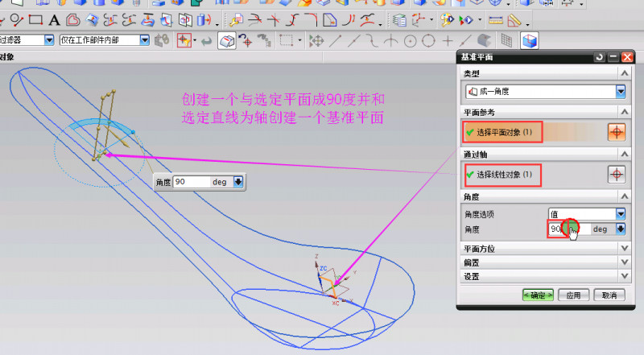The width and height of the screenshot is (644, 355).
Task: Click the WCS orientation axes icon
Action: point(418,19)
